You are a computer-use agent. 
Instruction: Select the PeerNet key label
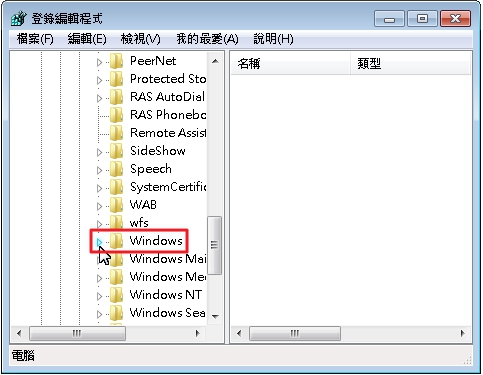tap(153, 61)
